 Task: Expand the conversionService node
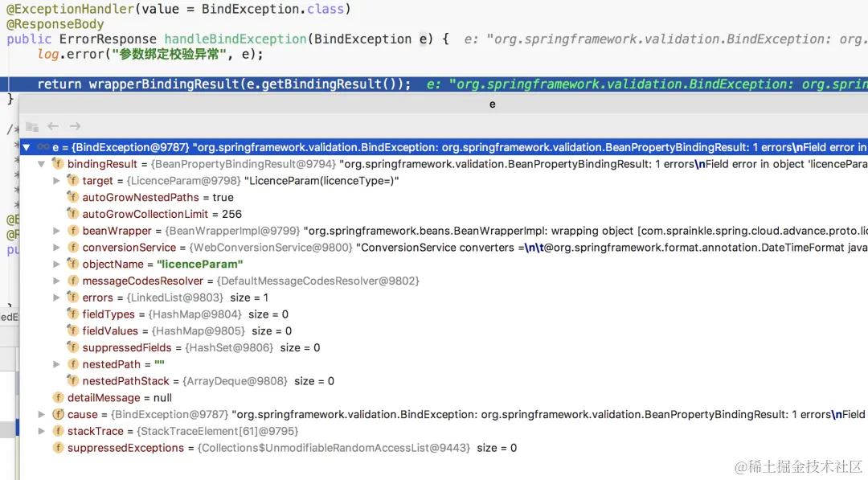56,248
